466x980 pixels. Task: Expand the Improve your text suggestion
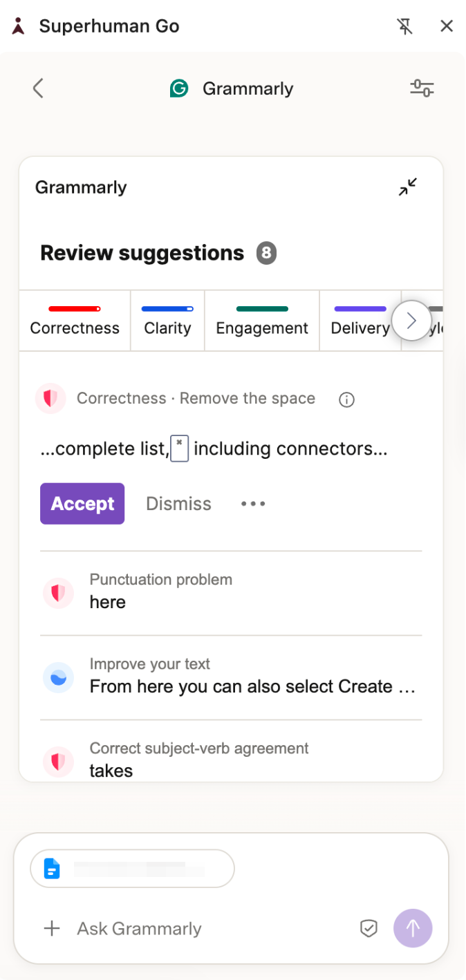tap(231, 677)
